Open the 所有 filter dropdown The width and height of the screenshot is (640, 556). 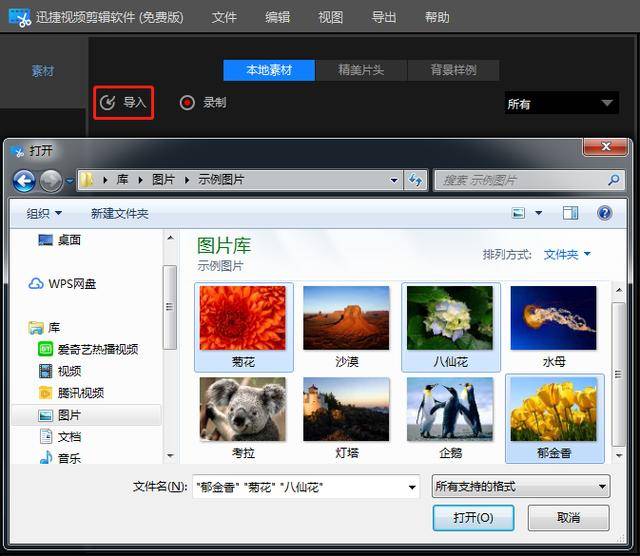pos(562,103)
